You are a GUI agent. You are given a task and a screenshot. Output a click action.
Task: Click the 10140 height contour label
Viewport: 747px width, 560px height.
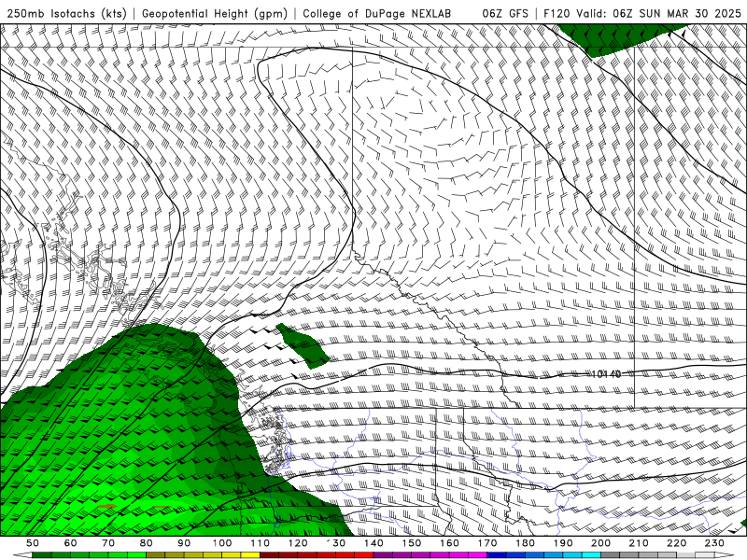[606, 374]
